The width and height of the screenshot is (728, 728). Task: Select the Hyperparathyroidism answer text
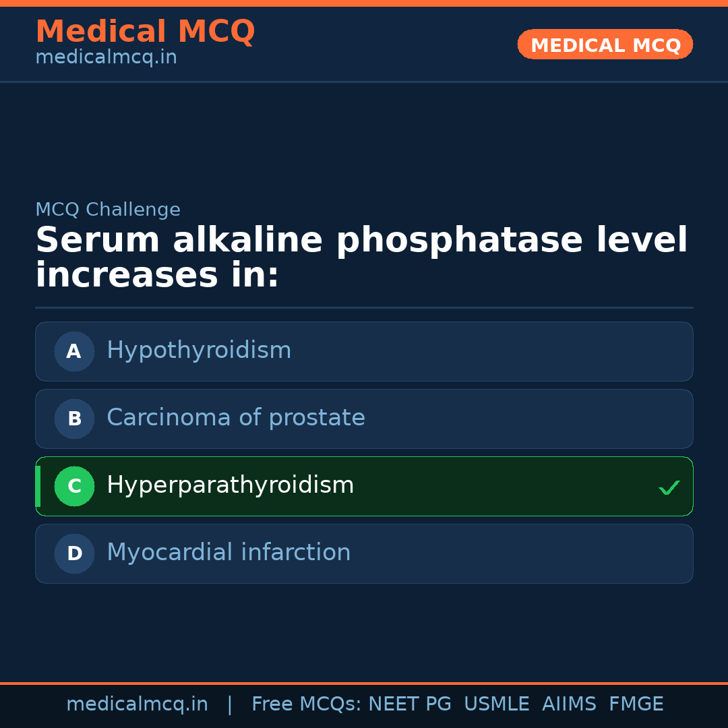point(231,485)
